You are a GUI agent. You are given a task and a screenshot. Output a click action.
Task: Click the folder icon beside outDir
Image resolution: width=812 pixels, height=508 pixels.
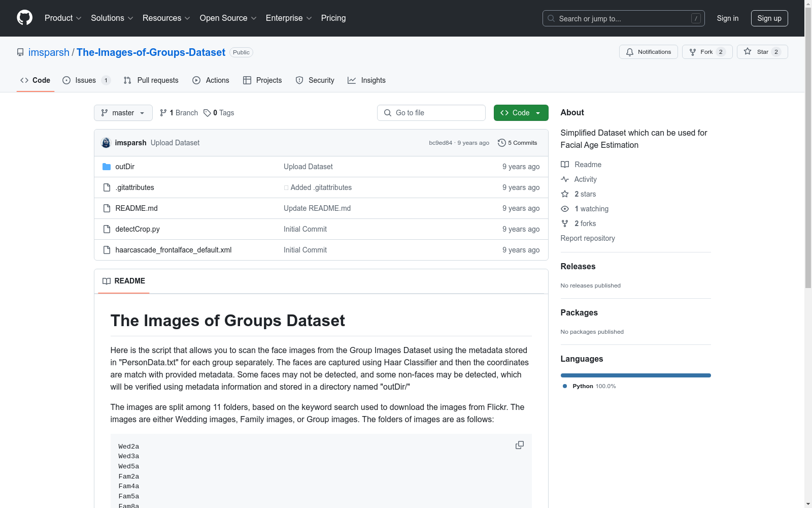[x=107, y=167]
